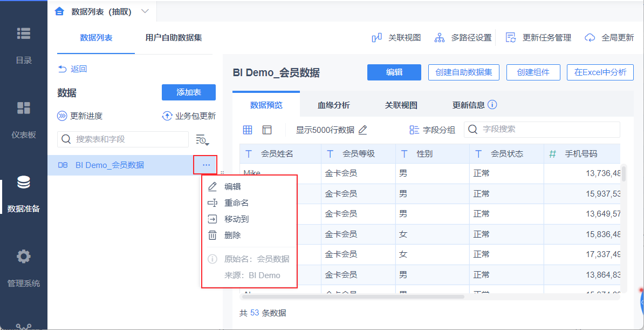Image resolution: width=644 pixels, height=330 pixels.
Task: Open the 关联视图 tab in table details
Action: point(401,105)
